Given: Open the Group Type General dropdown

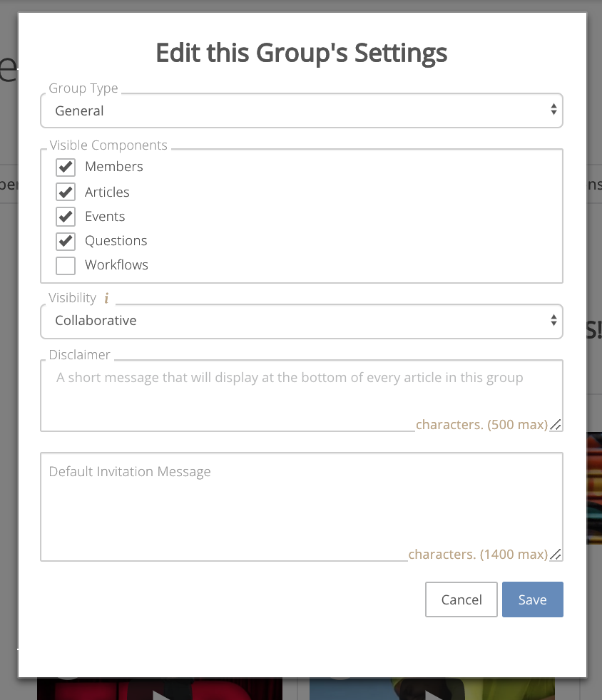Looking at the screenshot, I should (x=302, y=110).
